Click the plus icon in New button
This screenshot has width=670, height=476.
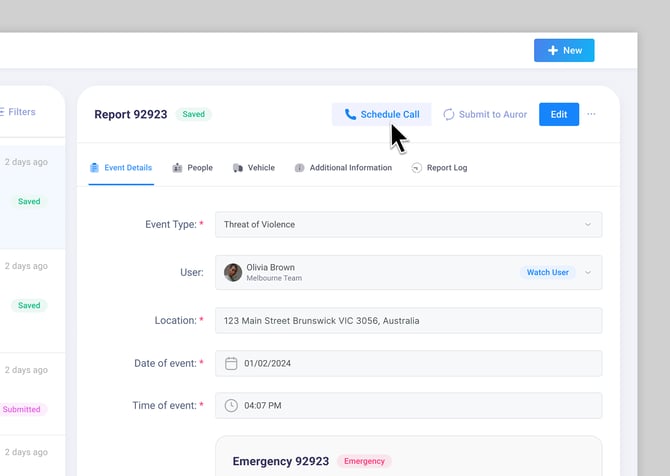tap(552, 50)
